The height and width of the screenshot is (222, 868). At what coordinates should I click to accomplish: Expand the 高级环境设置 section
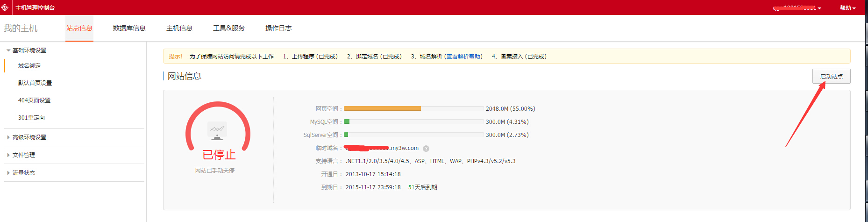coord(29,137)
